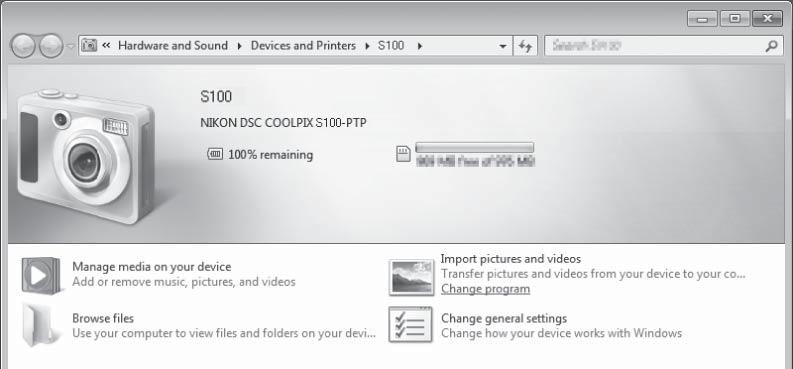This screenshot has width=793, height=369.
Task: Click the Manage media play icon
Action: pos(41,275)
